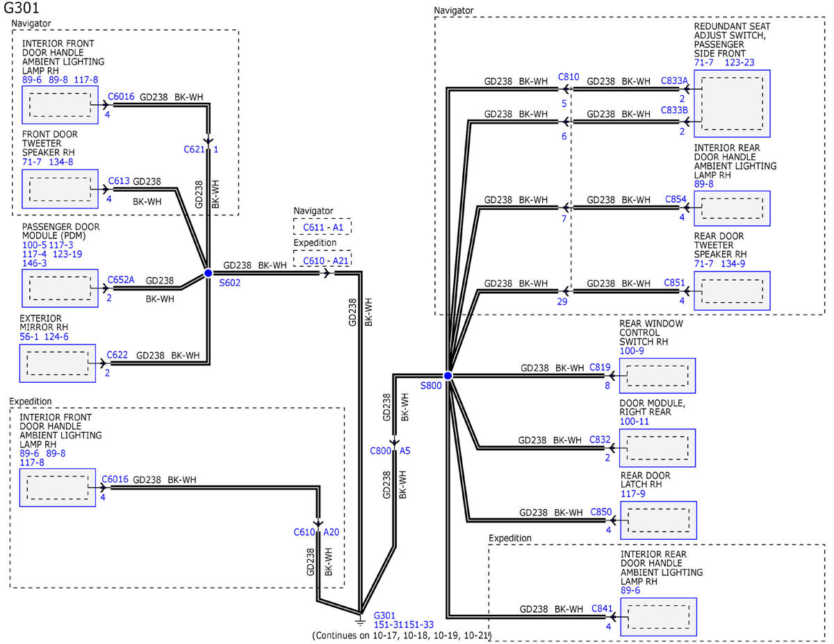Open page reference 123-19 under PDM

(67, 254)
